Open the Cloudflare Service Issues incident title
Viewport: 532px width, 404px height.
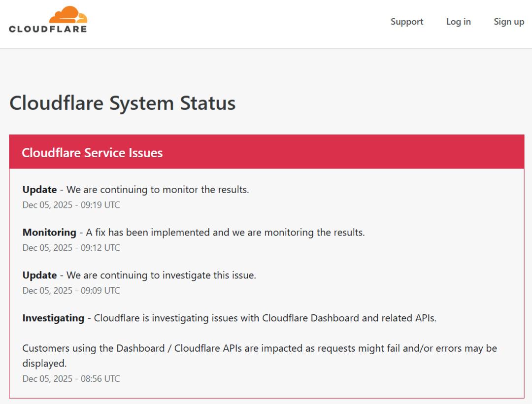coord(92,153)
